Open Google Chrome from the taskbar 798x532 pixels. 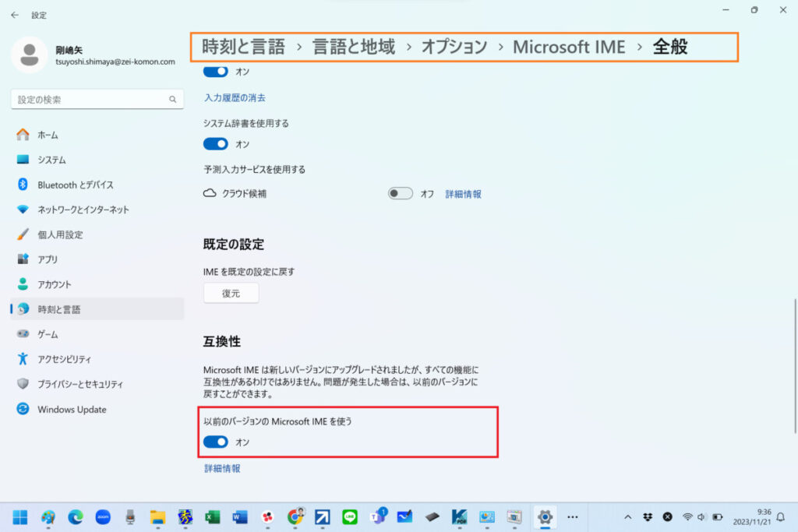(x=295, y=517)
